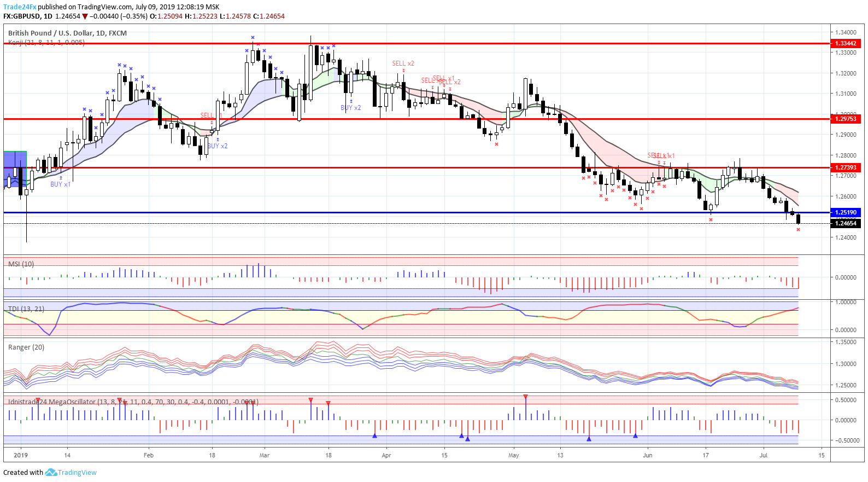Select the Konji indicator label

pos(46,42)
